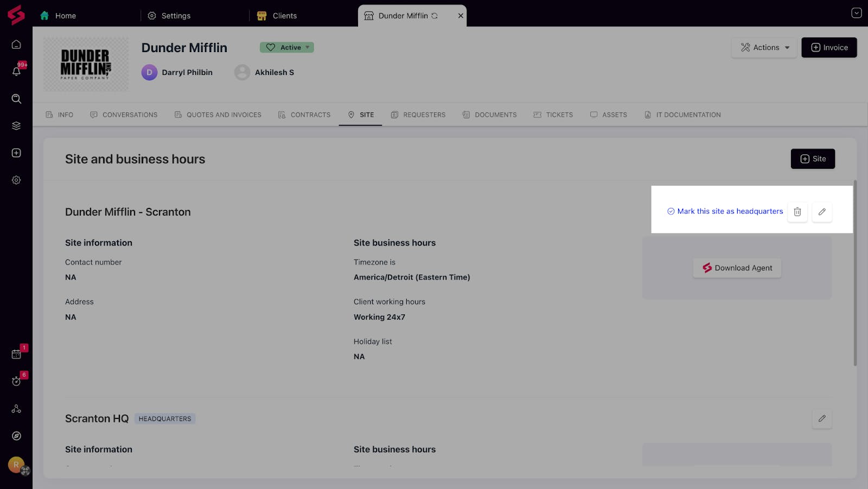
Task: Click the Download Agent button
Action: coord(737,268)
